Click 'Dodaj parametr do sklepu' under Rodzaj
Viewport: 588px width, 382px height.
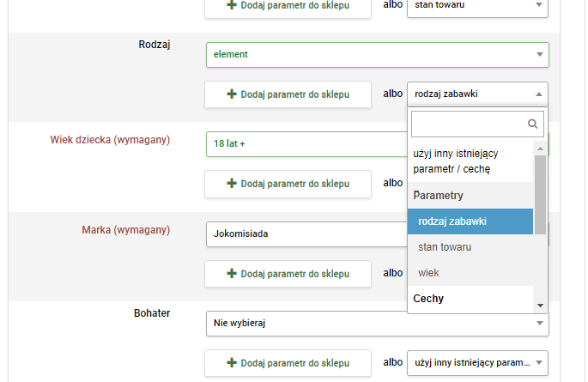click(x=288, y=94)
